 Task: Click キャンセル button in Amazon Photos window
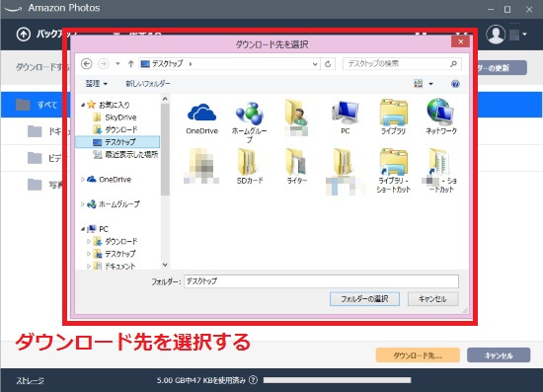pyautogui.click(x=499, y=355)
